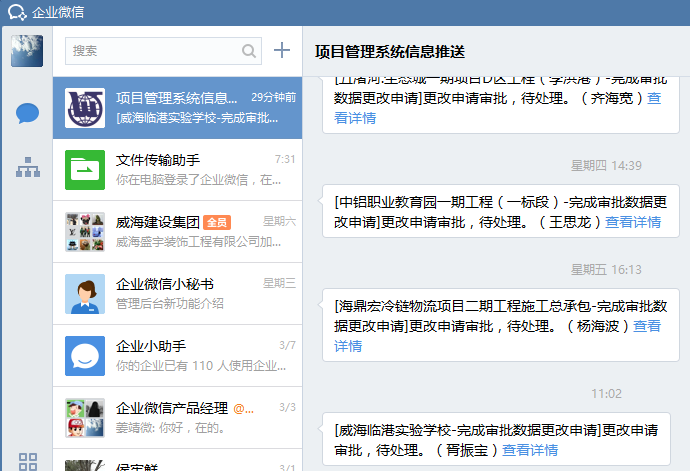This screenshot has width=690, height=471.
Task: Focus the 搜索 search field
Action: tap(163, 51)
